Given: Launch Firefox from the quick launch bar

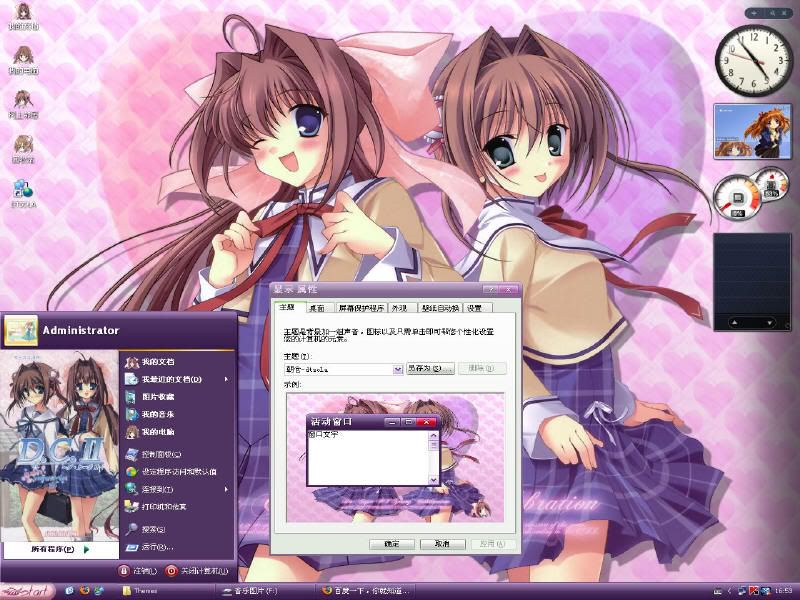Looking at the screenshot, I should (x=84, y=591).
